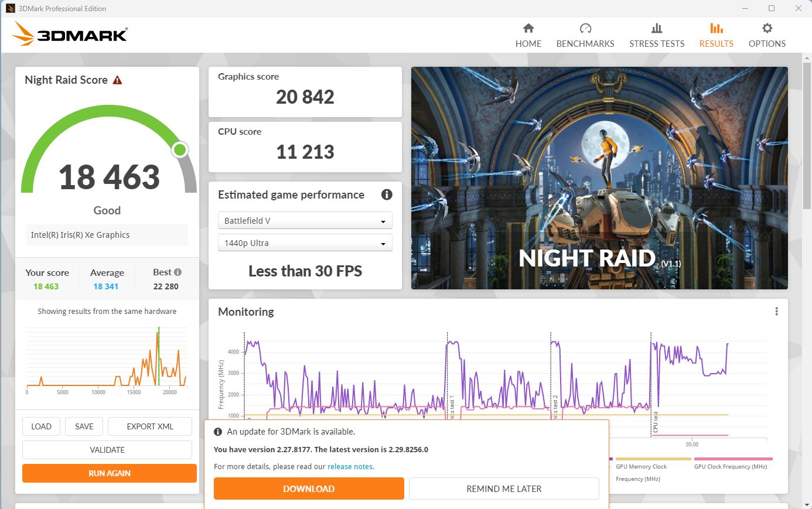812x509 pixels.
Task: Click the CPU test marker in graph
Action: click(656, 422)
